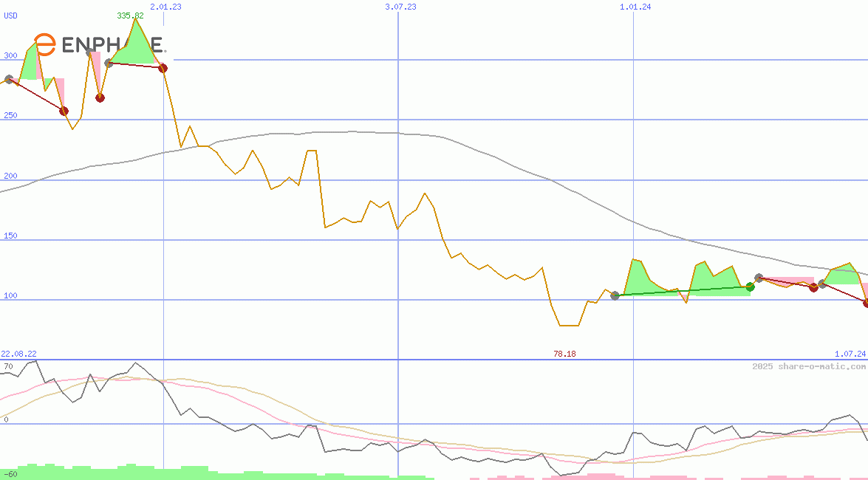Click the 2.01.23 date label
The width and height of the screenshot is (868, 480).
[x=165, y=7]
